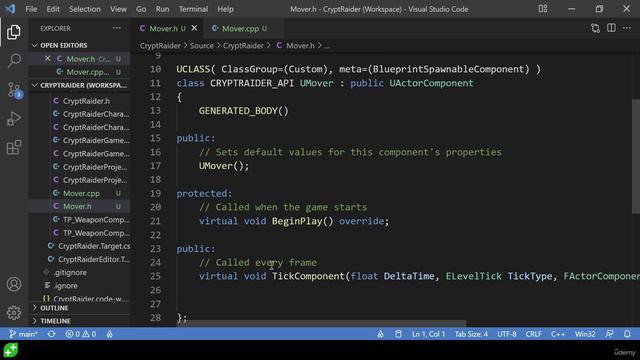
Task: Expand the Outline section
Action: (x=80, y=308)
